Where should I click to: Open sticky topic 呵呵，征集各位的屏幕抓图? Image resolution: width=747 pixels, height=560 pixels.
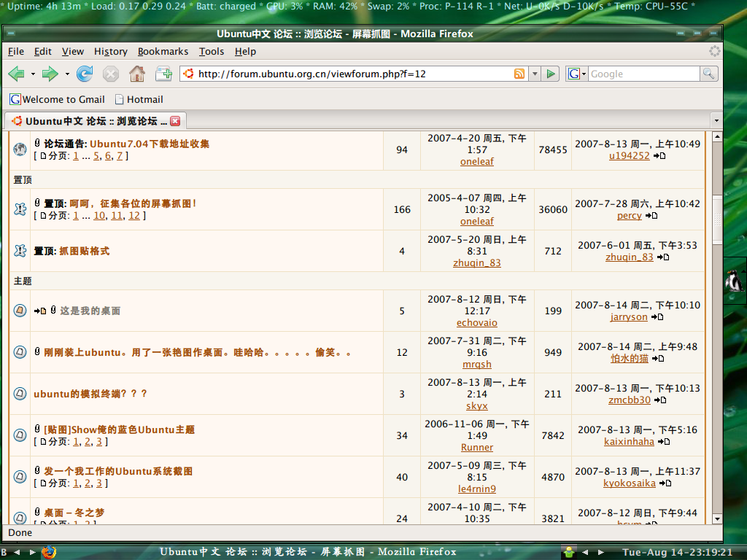pos(133,203)
